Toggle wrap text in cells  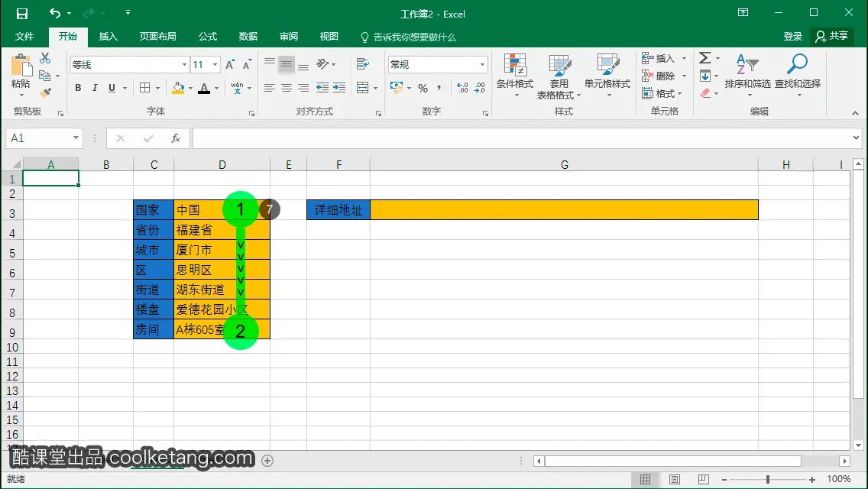pos(363,64)
